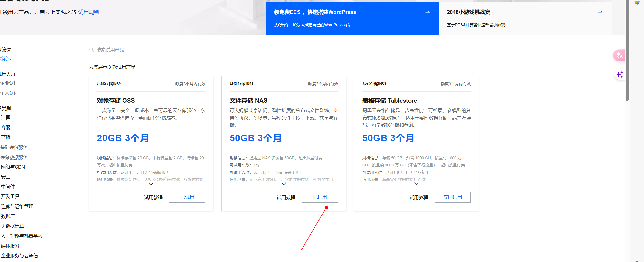
Task: Expand details of 表格存储 Tablestore card
Action: pyautogui.click(x=416, y=184)
